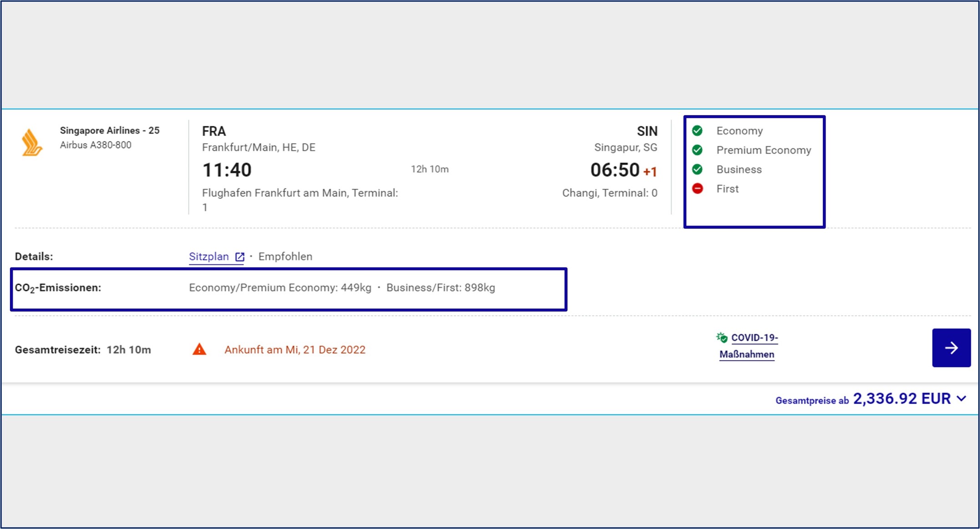Click the +1 next-day arrival indicator

650,172
